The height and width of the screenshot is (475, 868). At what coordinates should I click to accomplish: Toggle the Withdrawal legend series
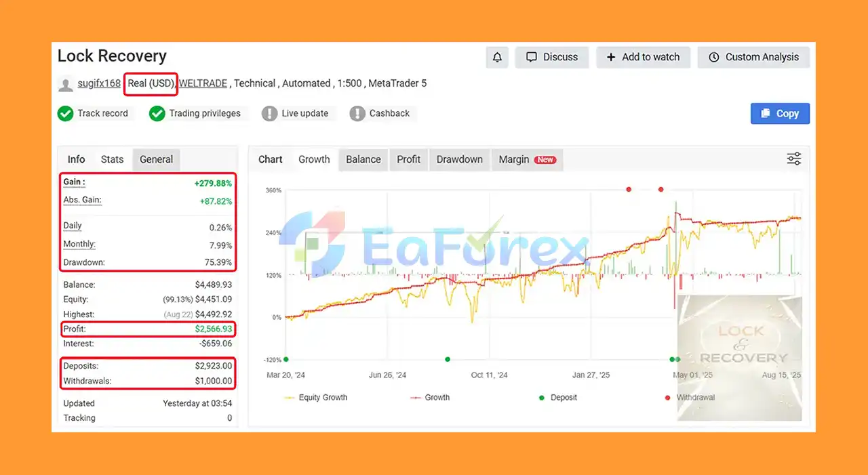tap(690, 398)
